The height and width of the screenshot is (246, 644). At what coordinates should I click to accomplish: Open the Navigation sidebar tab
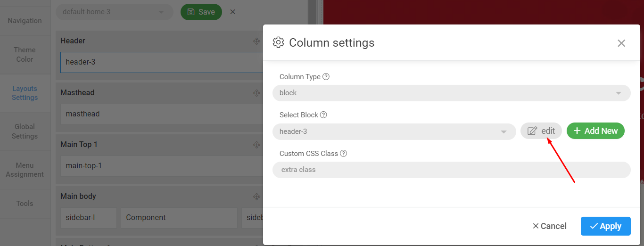tap(25, 21)
